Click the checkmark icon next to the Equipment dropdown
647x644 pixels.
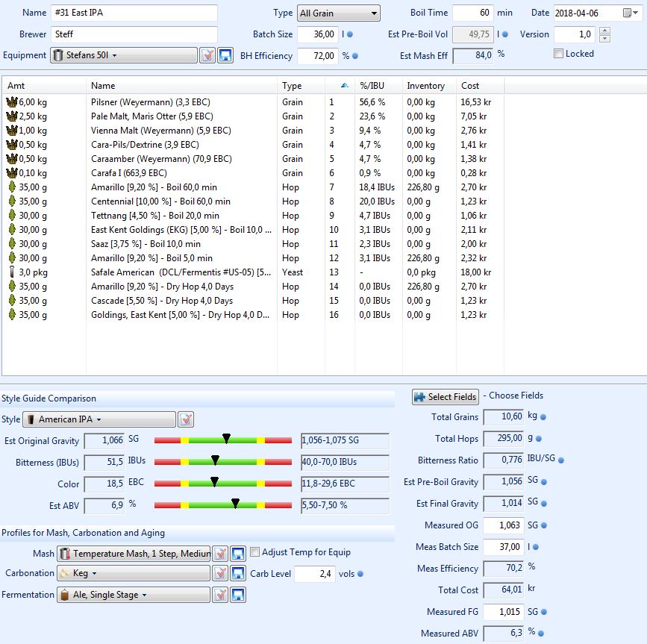tap(207, 55)
